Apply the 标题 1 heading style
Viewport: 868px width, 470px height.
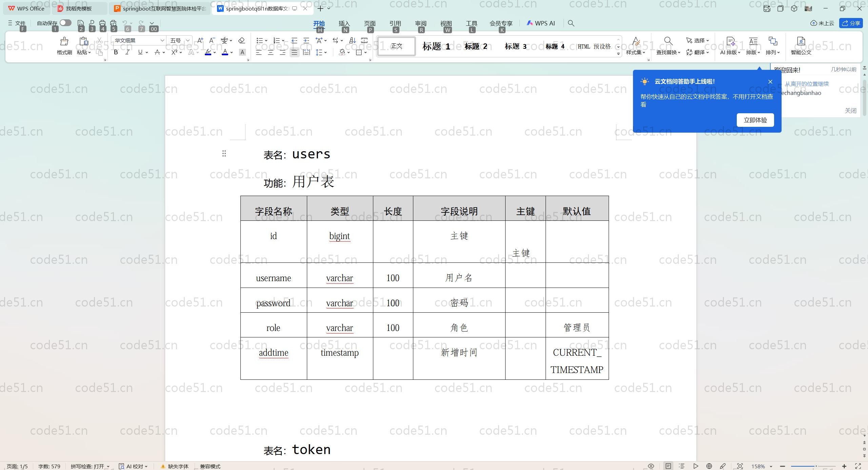coord(436,46)
